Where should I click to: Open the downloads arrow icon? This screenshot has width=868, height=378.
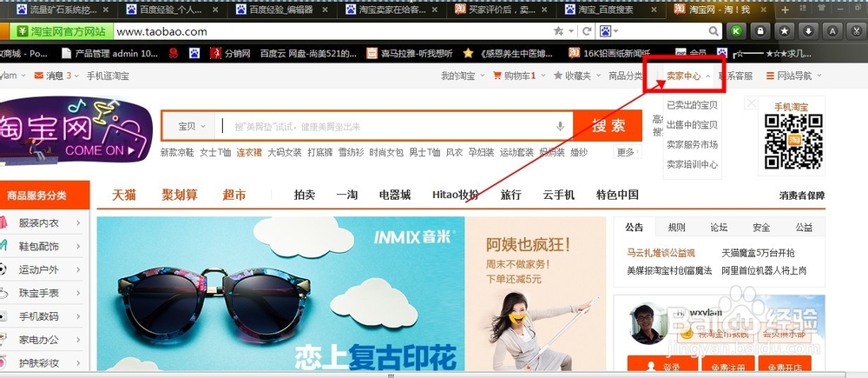[x=809, y=31]
